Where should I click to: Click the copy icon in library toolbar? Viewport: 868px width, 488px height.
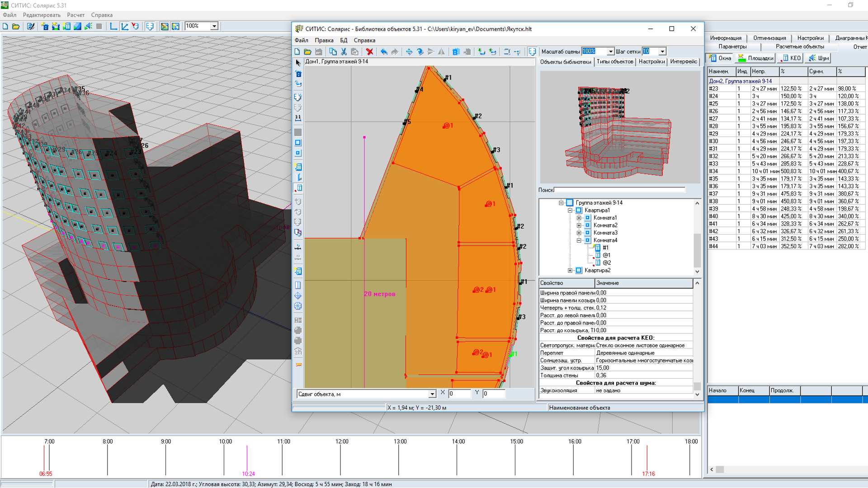[x=333, y=52]
